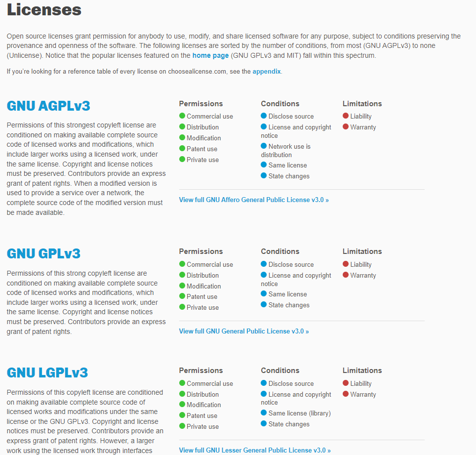The image size is (476, 455).
Task: Open the GNU LGPLv3 license heading
Action: click(47, 372)
